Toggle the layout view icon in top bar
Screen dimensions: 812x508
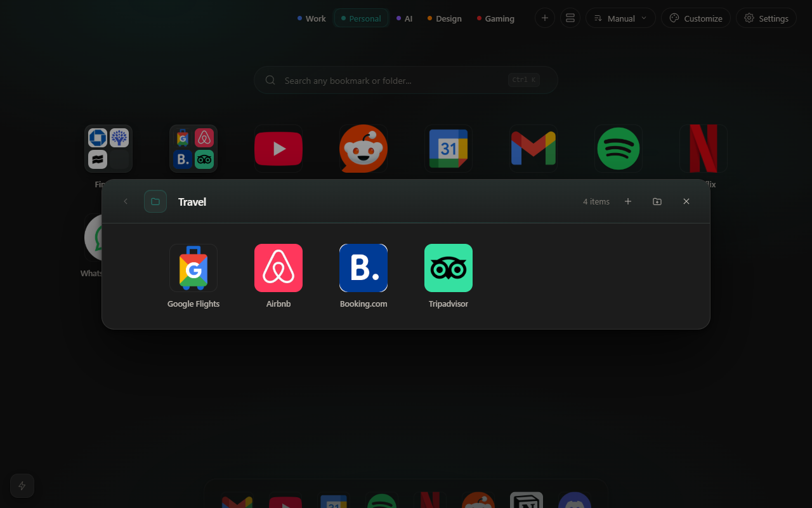(x=570, y=18)
